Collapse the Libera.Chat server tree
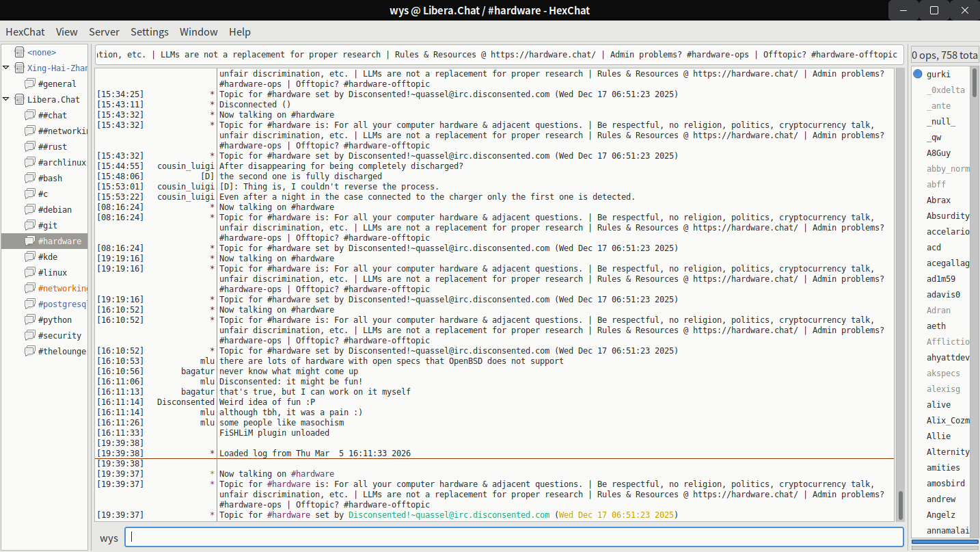The image size is (980, 552). [x=6, y=99]
